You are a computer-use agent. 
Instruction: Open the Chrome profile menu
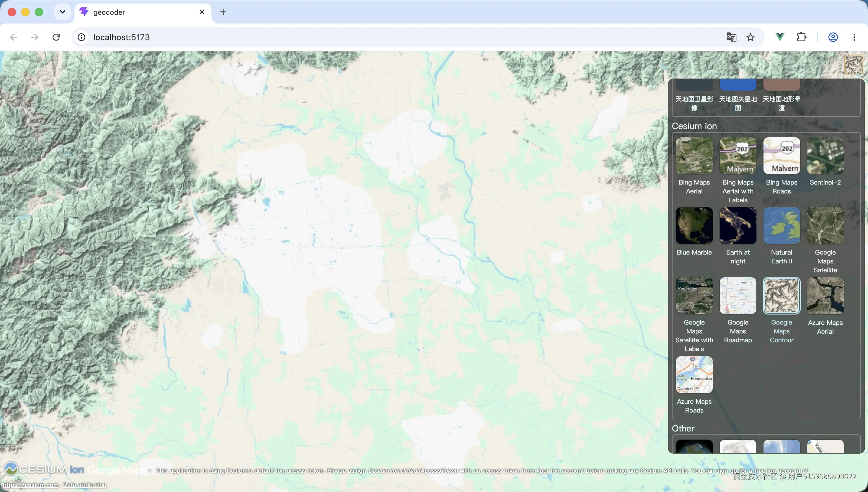click(833, 37)
